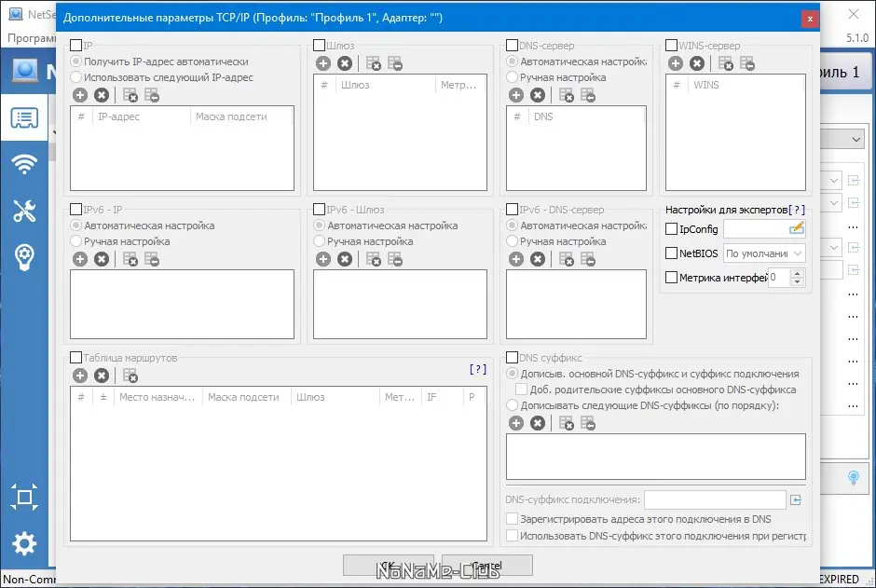Open the NetBIOS По умолчанию dropdown
This screenshot has width=876, height=588.
pos(764,253)
